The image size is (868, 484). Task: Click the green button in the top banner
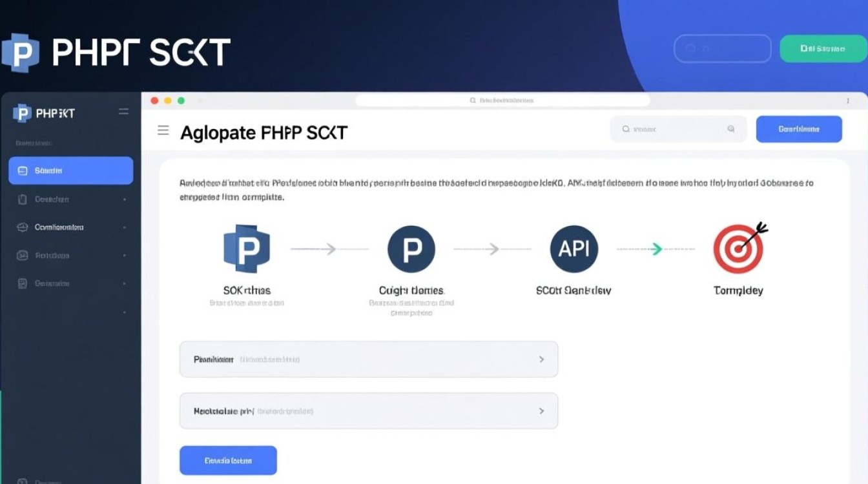(x=822, y=48)
